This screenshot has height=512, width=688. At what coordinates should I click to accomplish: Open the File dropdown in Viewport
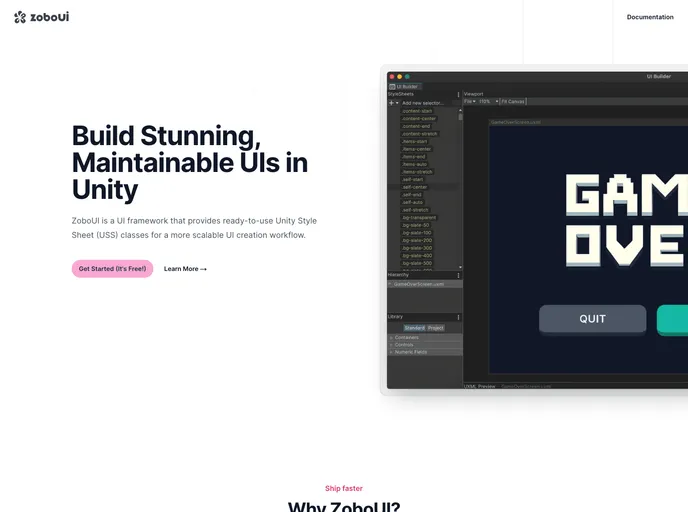[x=469, y=101]
